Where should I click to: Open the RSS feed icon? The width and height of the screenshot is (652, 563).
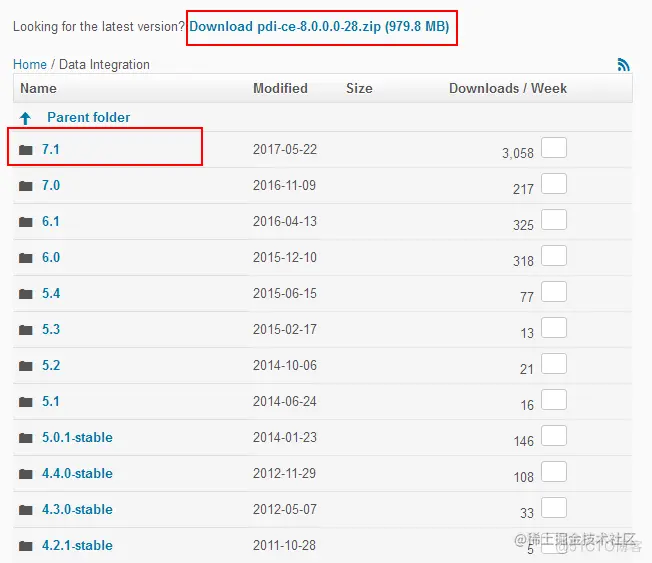click(x=623, y=64)
